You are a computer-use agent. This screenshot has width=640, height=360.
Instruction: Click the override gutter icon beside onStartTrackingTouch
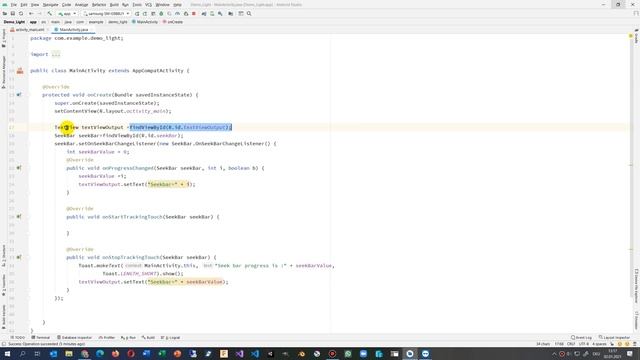pos(19,217)
